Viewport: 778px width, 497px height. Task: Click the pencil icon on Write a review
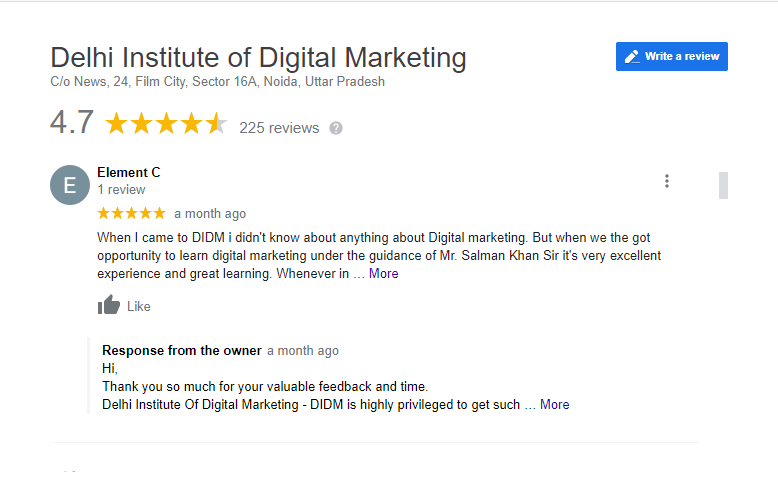pos(632,57)
